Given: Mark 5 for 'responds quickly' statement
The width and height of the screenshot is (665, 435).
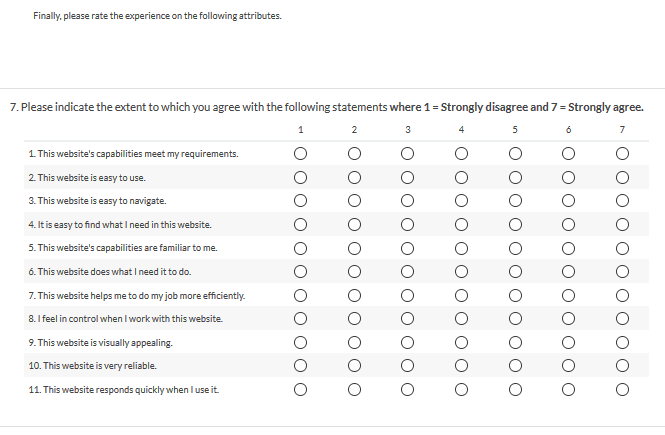Looking at the screenshot, I should point(515,389).
